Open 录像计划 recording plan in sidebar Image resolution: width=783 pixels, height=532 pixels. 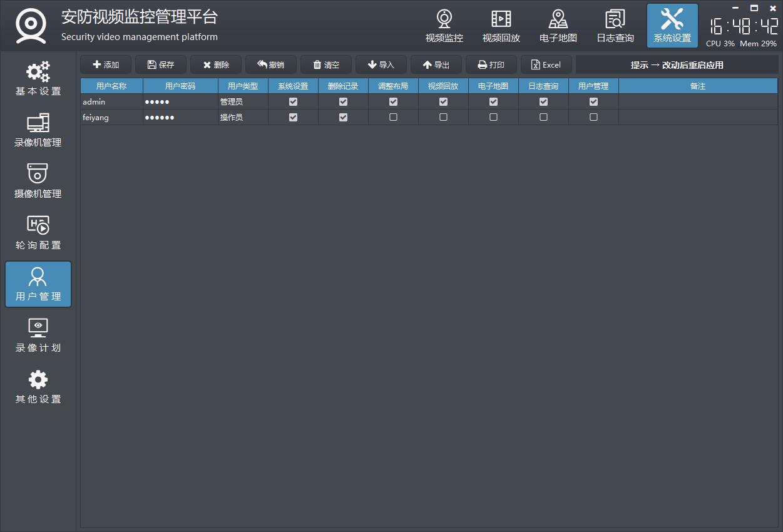pyautogui.click(x=38, y=336)
